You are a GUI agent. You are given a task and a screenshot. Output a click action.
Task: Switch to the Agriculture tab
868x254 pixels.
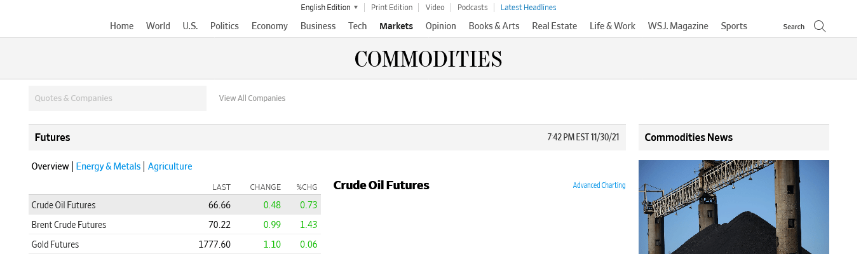pos(170,166)
